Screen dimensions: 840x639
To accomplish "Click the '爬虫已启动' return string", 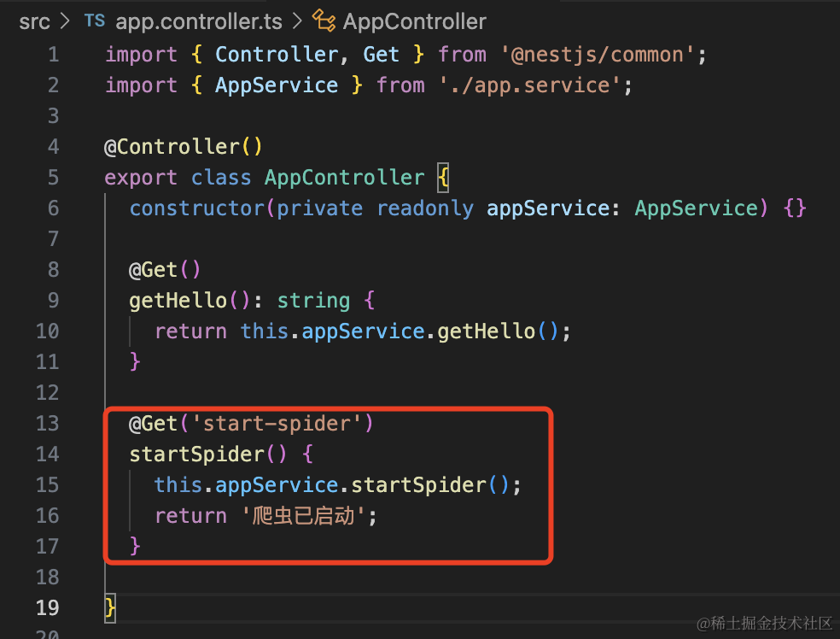I will pos(304,516).
